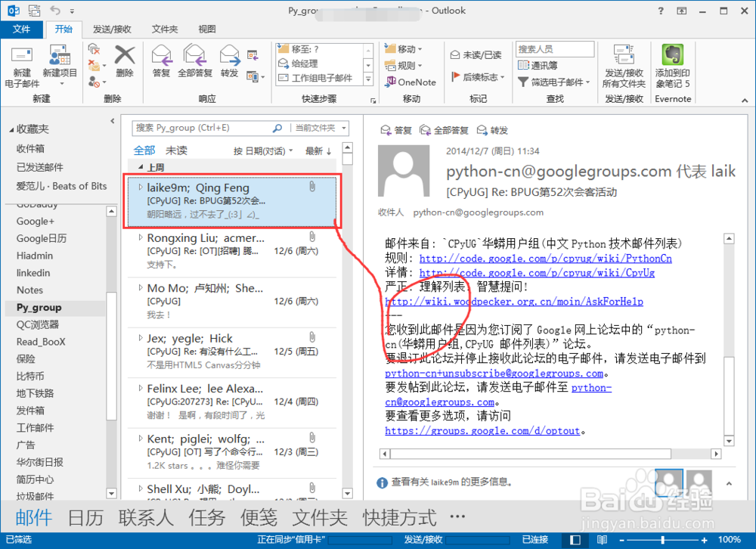Select the QC浏览器 folder
The width and height of the screenshot is (756, 549).
coord(38,324)
